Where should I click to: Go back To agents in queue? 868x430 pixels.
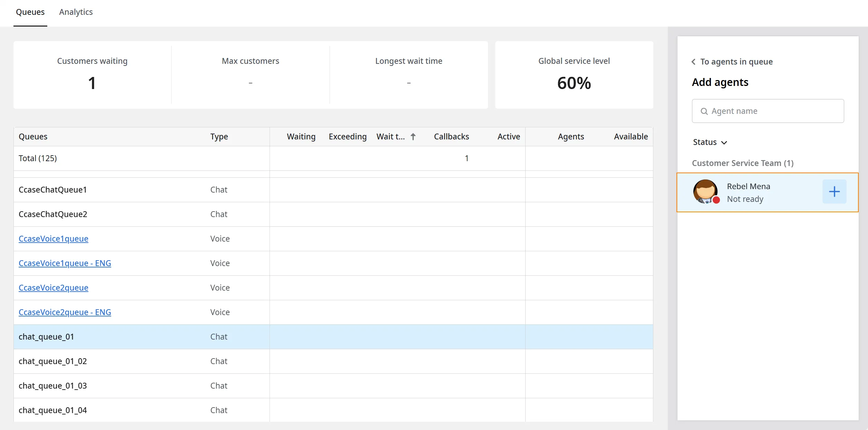[736, 62]
